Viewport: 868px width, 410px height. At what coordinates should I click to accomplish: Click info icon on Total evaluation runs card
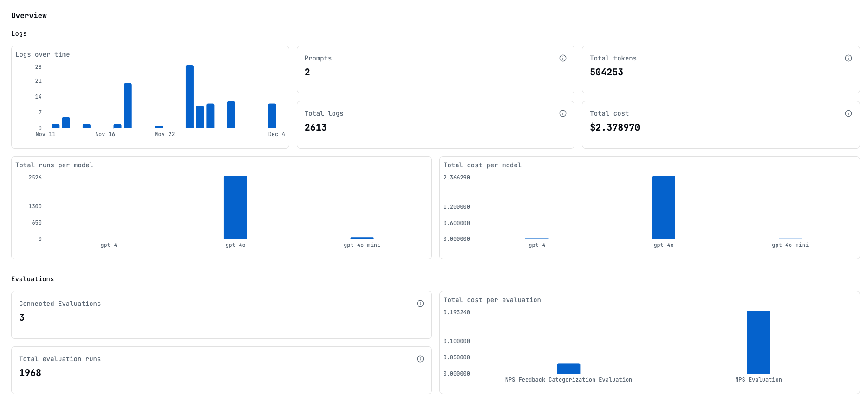point(420,359)
